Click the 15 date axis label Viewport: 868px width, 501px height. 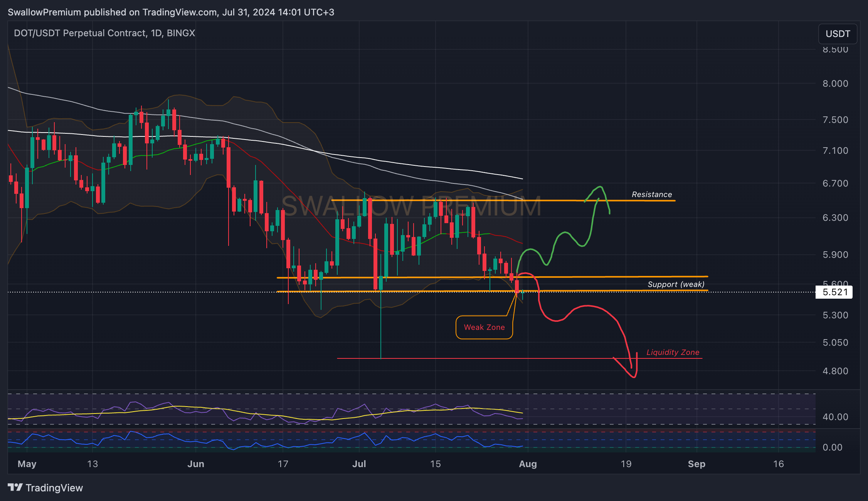coord(436,464)
